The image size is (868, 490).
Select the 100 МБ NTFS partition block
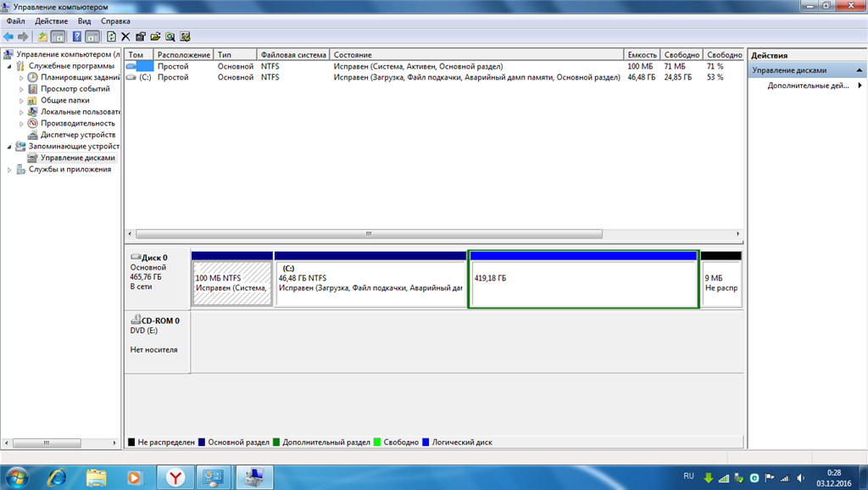click(x=232, y=279)
